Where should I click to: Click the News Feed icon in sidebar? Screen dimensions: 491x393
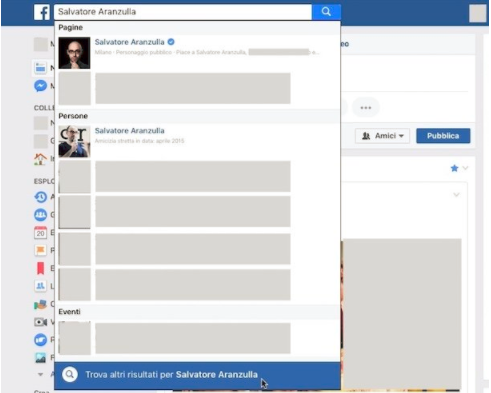pyautogui.click(x=40, y=68)
